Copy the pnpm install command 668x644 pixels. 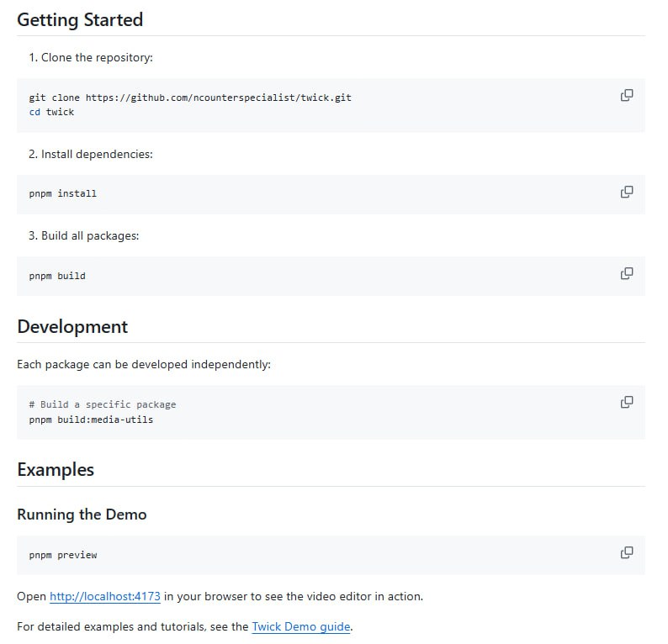tap(626, 193)
